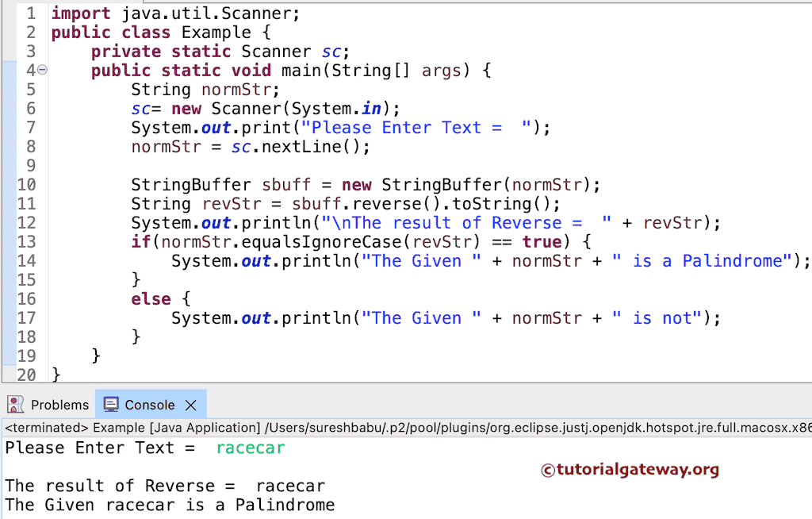Click the Problems tab icon
Screen dimensions: 812x519
pos(16,405)
